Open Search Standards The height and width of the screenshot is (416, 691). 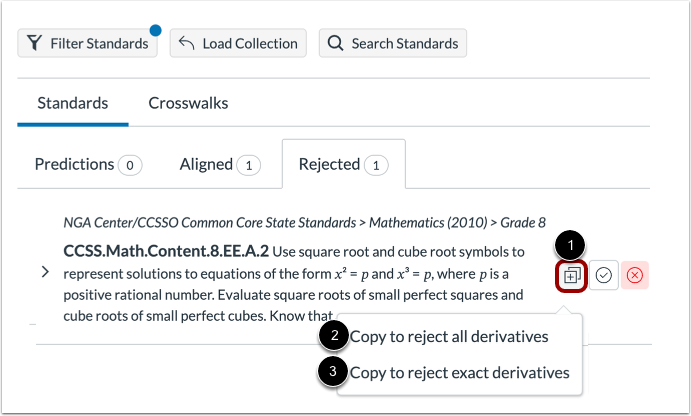tap(392, 43)
